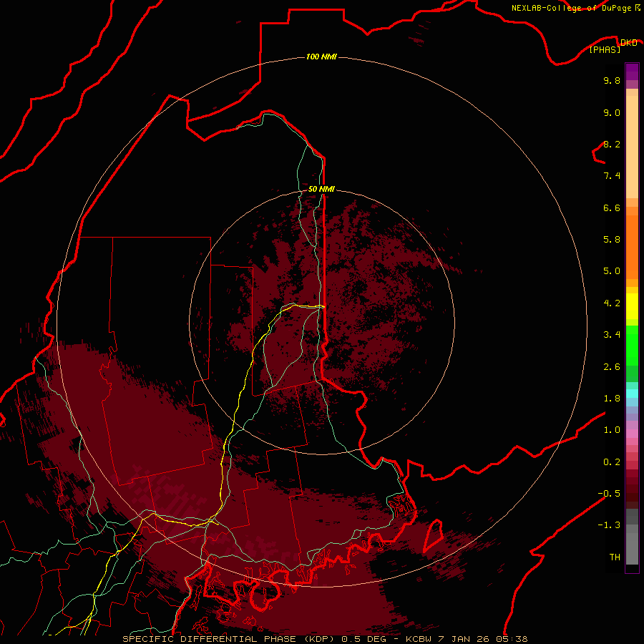Click the arrow logo after DuPage

pos(638,7)
